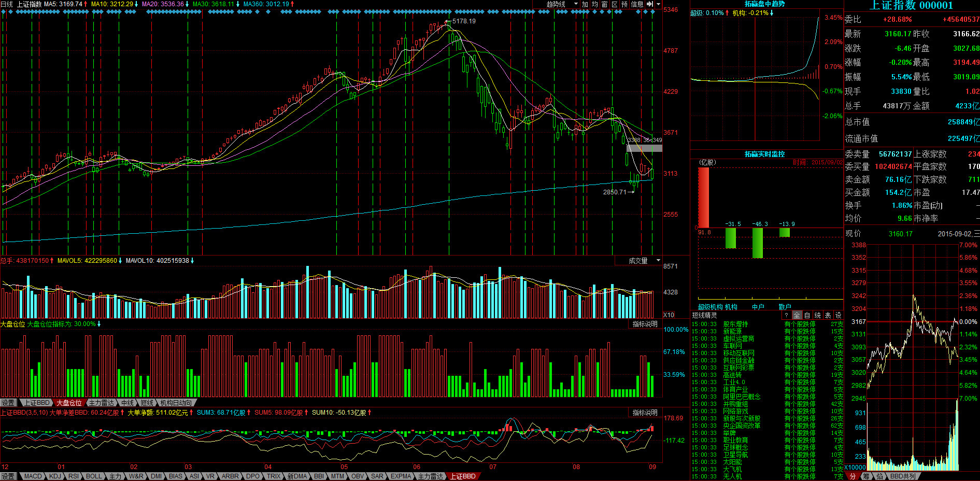
Task: Click the 5178.19 peak price label
Action: pyautogui.click(x=464, y=21)
